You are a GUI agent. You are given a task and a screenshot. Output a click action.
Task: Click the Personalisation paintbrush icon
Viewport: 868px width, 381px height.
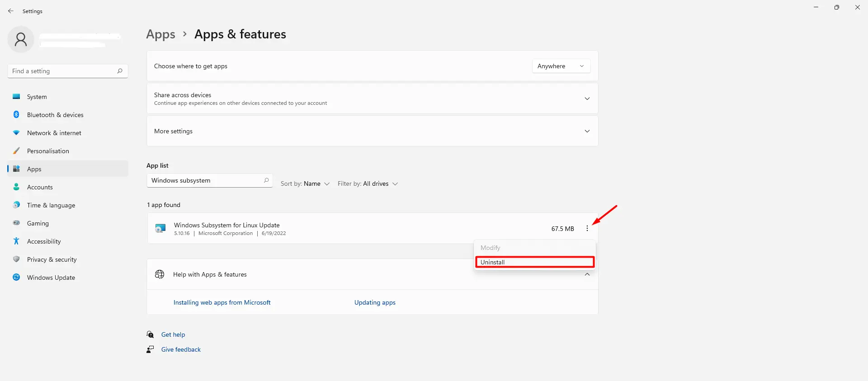point(16,151)
